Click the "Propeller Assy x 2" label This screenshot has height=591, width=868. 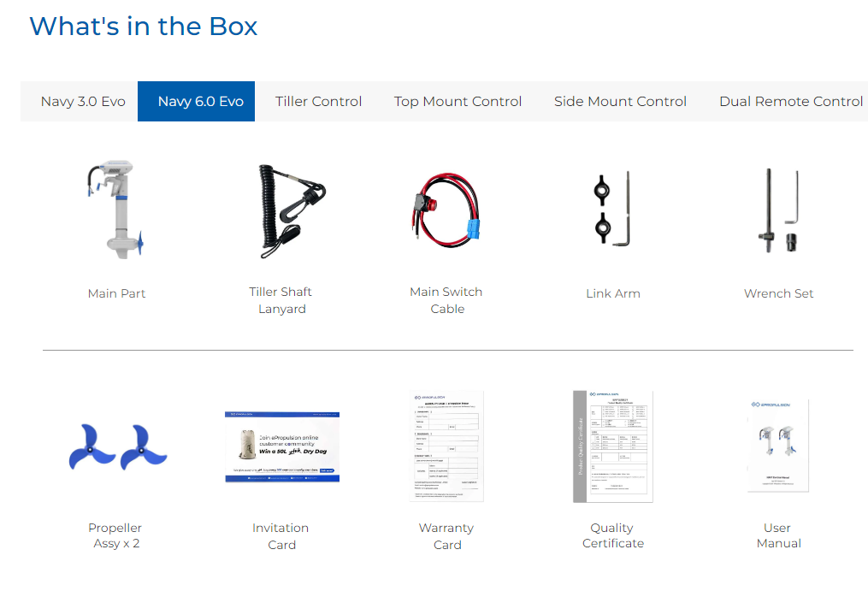(115, 535)
